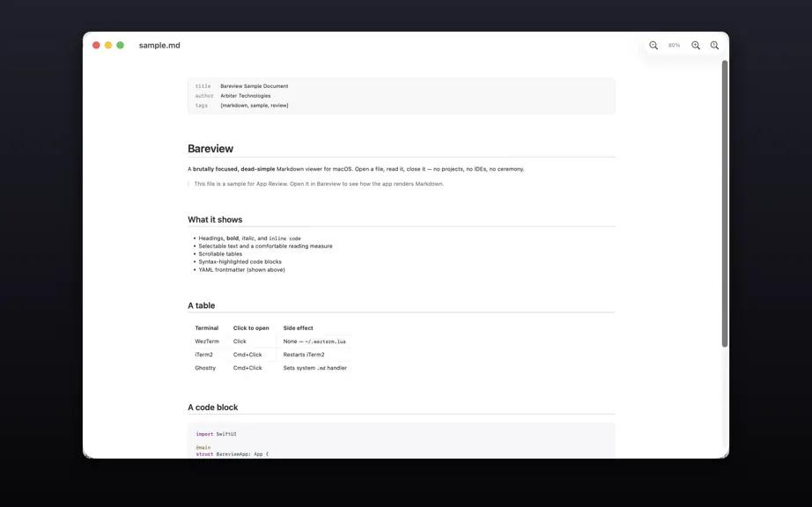
Task: Minimize the window using the yellow button
Action: (108, 45)
